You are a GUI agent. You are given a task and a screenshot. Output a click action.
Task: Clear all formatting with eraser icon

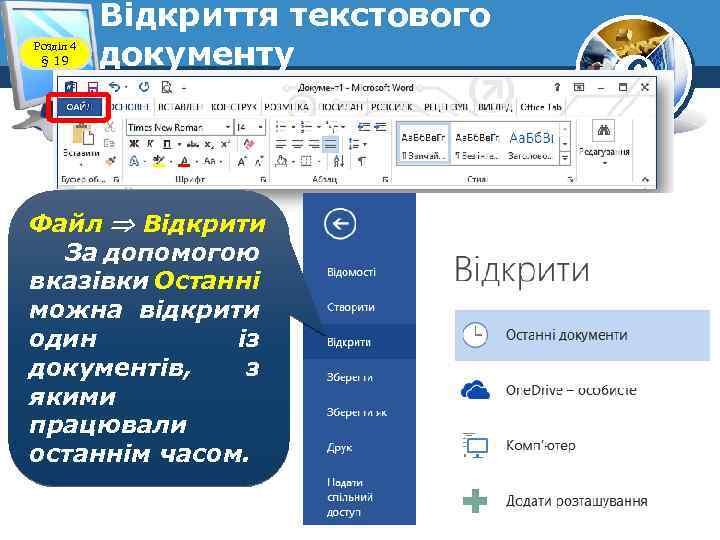(x=249, y=144)
